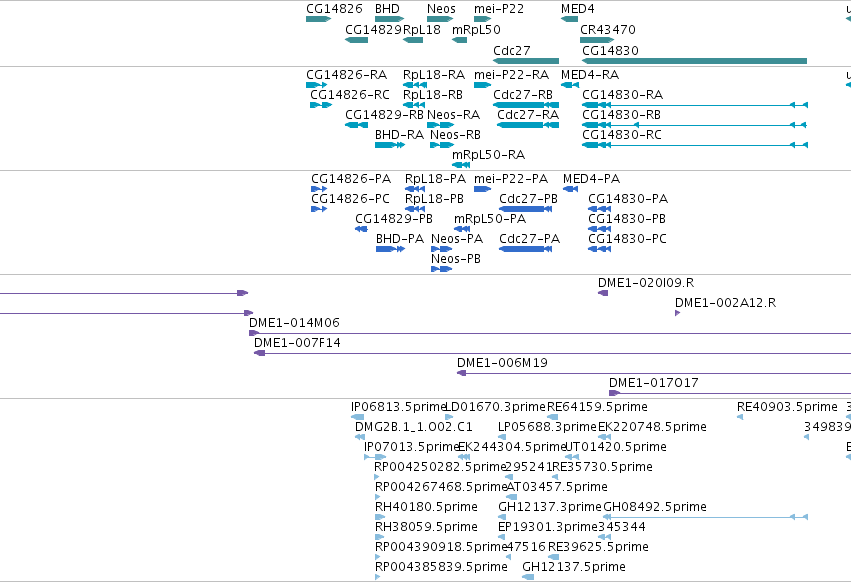Select the RpL18-PB protein label
851x582 pixels.
(434, 199)
